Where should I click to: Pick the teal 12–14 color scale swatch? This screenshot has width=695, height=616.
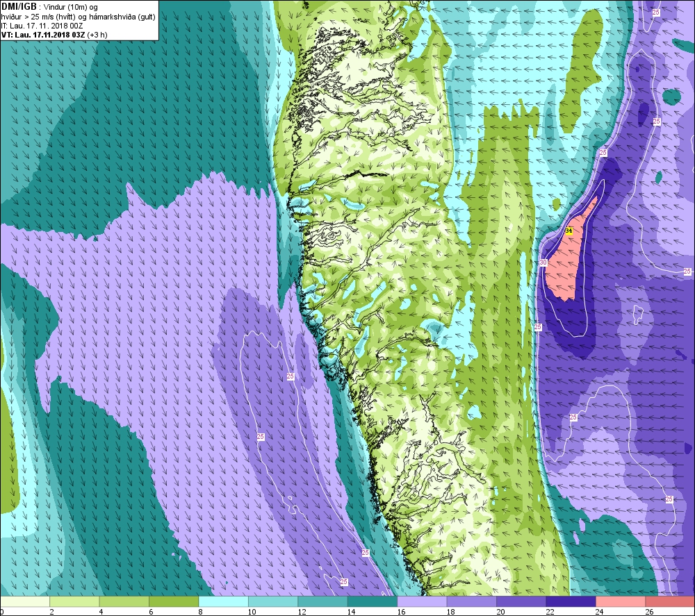(322, 601)
